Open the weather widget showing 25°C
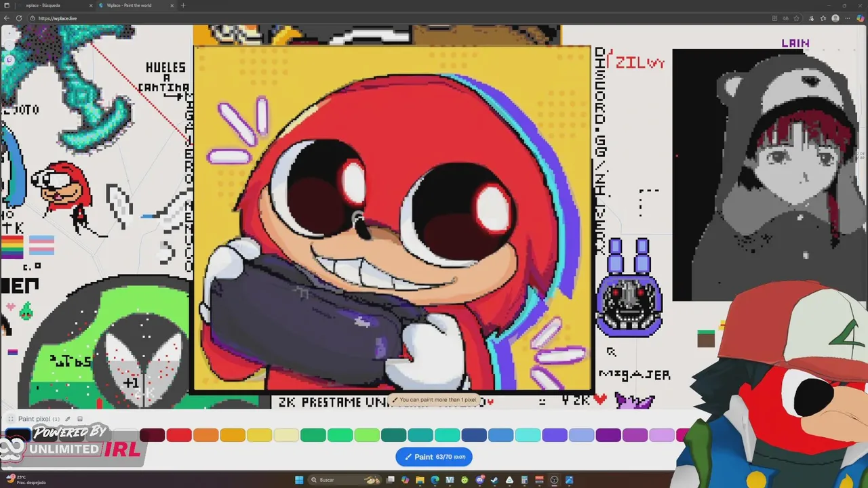 (24, 480)
